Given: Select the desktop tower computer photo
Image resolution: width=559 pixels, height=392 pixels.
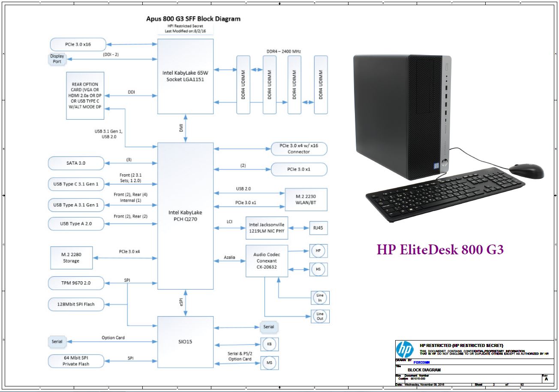Looking at the screenshot, I should [x=403, y=117].
